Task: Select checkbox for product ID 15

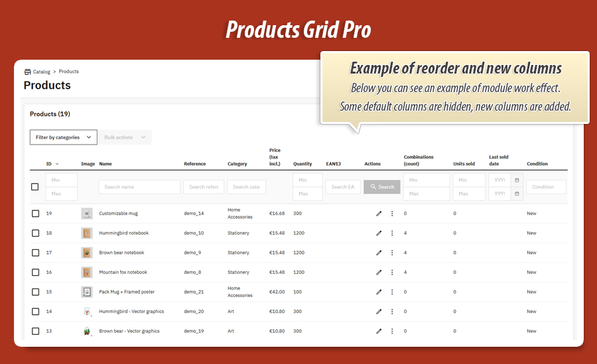Action: pos(35,292)
